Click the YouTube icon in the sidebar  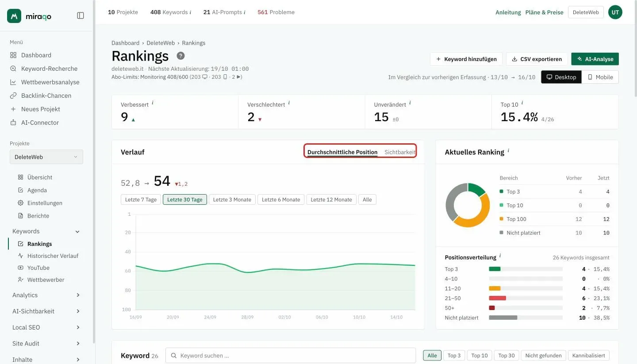(20, 268)
